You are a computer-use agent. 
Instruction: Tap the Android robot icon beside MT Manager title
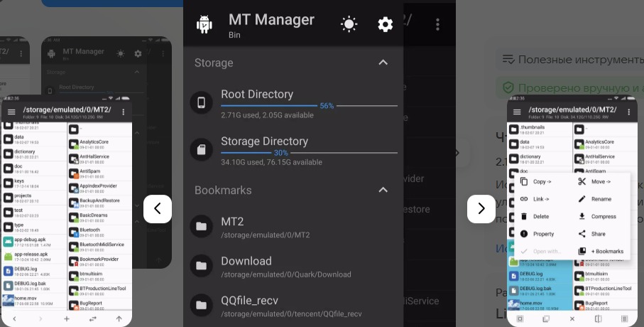pos(204,24)
